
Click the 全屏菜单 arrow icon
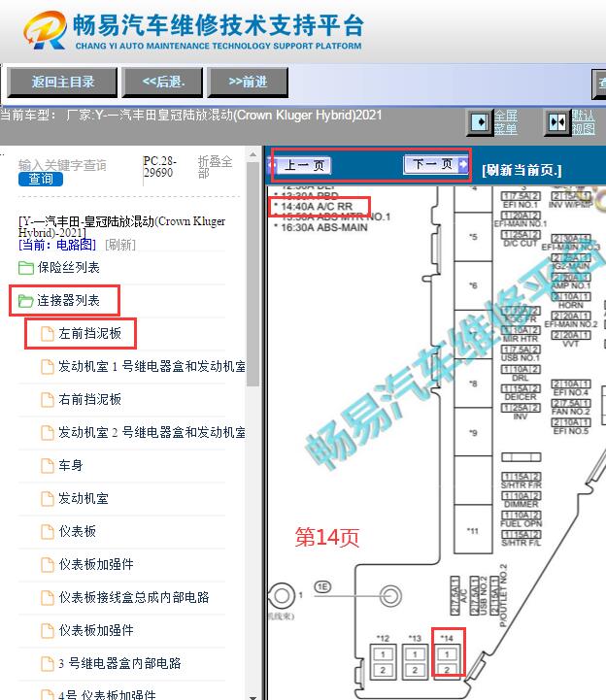pos(480,122)
